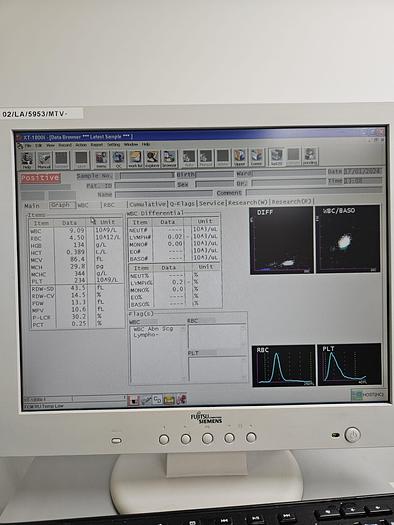Click the Last20 toolbar icon

pyautogui.click(x=277, y=157)
